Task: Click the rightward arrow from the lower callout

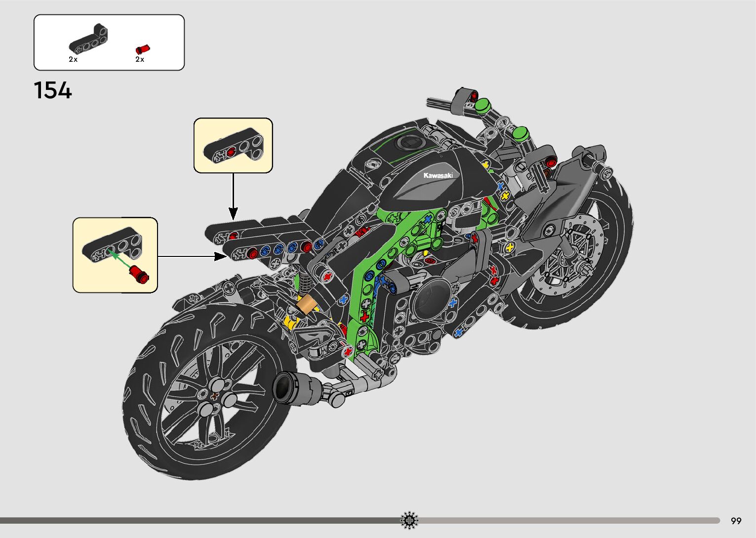Action: [x=192, y=256]
